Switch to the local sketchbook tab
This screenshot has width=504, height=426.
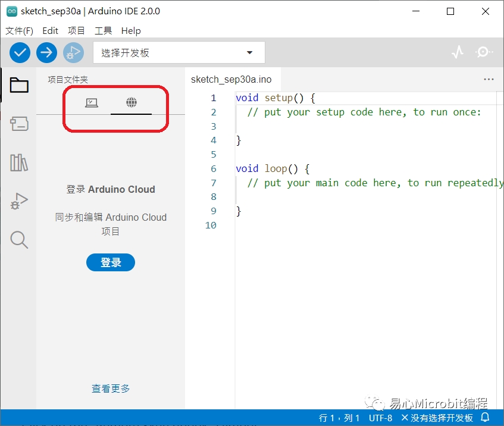click(x=91, y=103)
